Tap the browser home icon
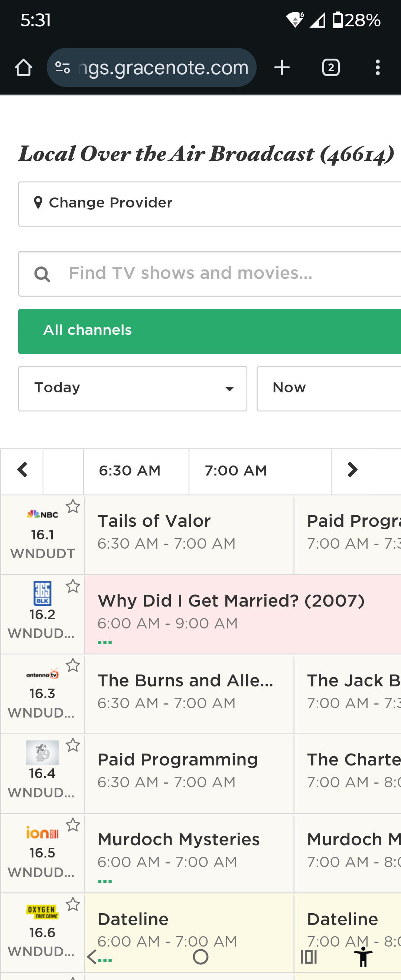401x980 pixels. tap(24, 68)
